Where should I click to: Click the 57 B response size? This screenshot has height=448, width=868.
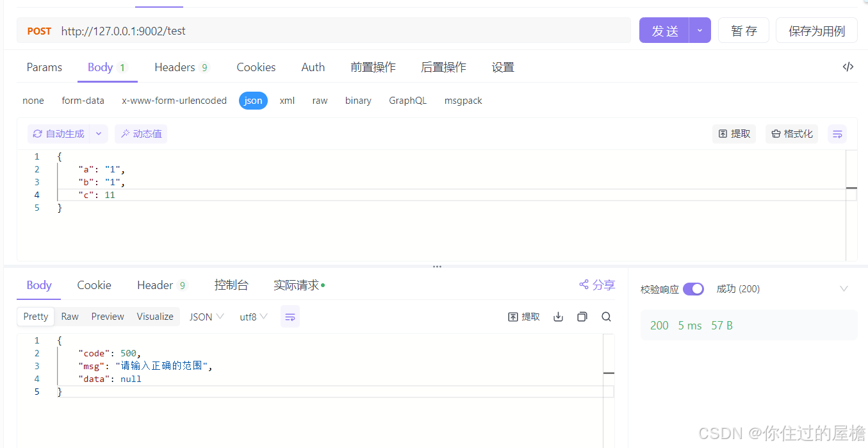click(722, 326)
